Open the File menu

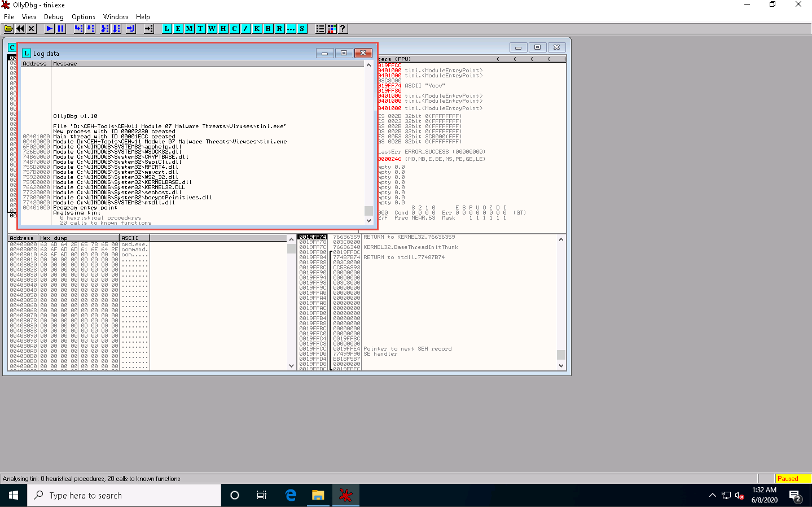pyautogui.click(x=9, y=17)
